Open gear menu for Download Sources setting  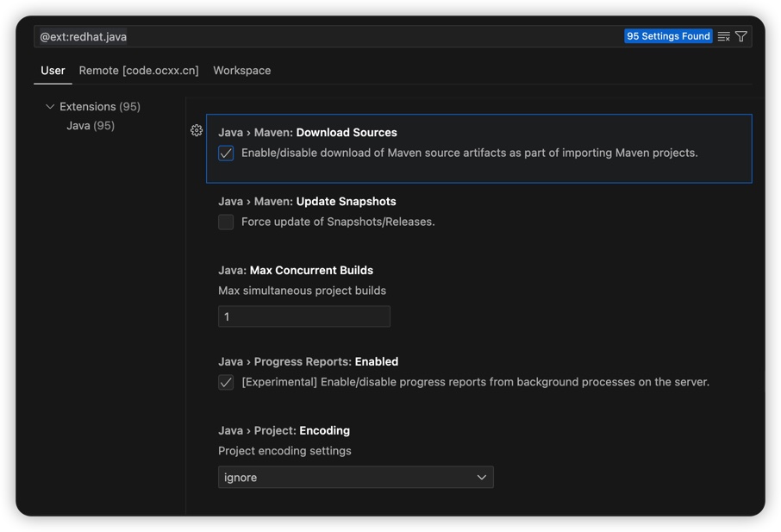pyautogui.click(x=197, y=130)
